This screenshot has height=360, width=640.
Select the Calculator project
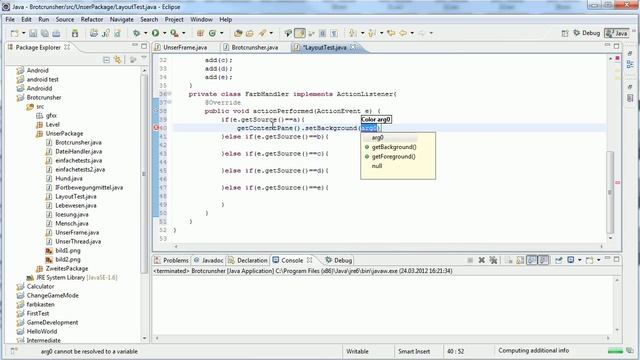[x=40, y=286]
